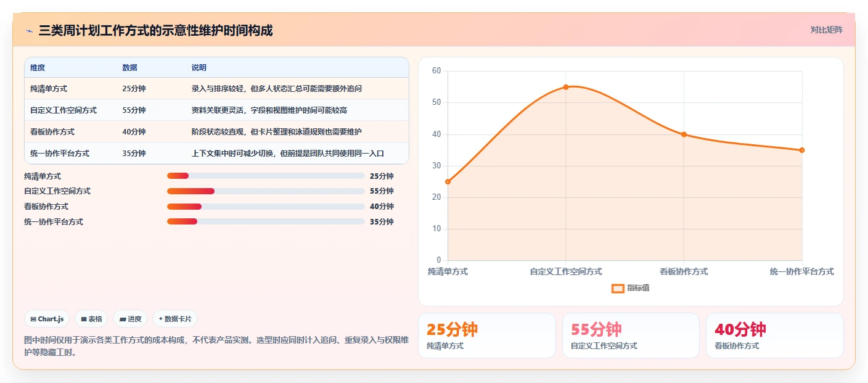Click the 自定义工作空间方式 progress bar
Screen dimensions: 868x383
(266, 191)
